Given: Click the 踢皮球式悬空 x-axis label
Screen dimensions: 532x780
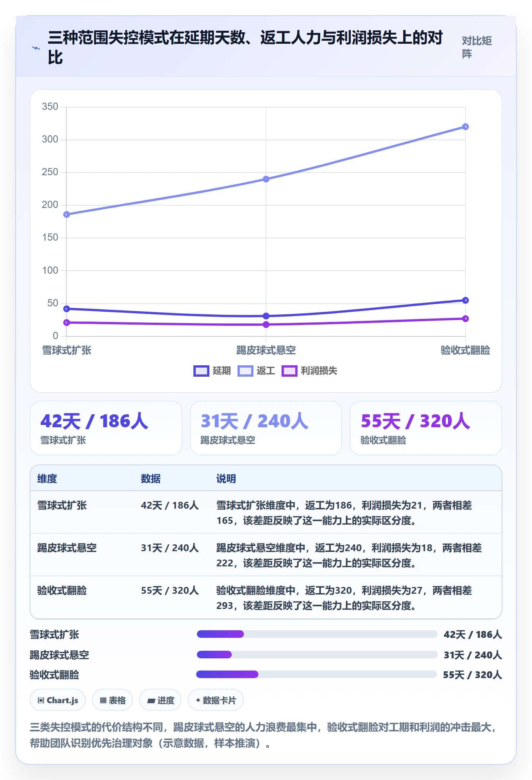Looking at the screenshot, I should [266, 350].
